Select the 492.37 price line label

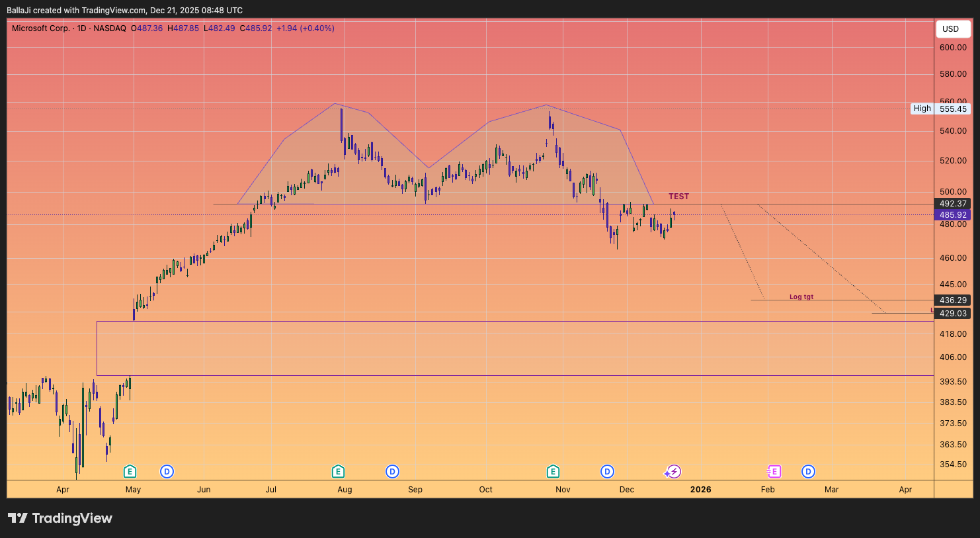pyautogui.click(x=953, y=204)
